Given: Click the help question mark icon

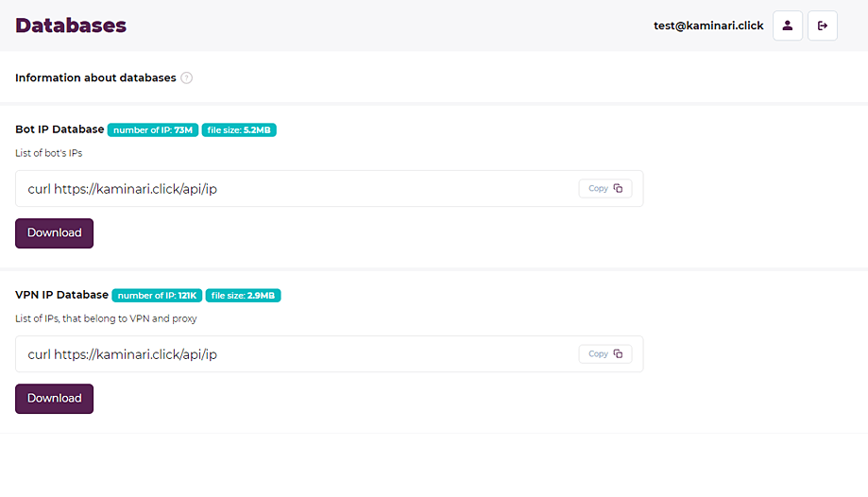Looking at the screenshot, I should pyautogui.click(x=187, y=78).
